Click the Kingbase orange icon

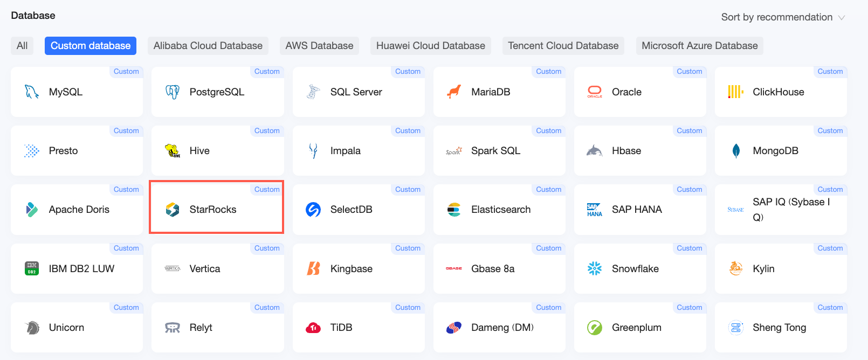[x=313, y=268]
